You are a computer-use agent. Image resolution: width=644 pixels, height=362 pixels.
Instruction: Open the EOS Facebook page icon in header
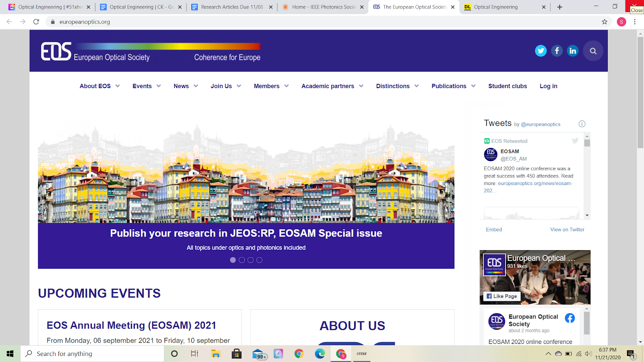coord(557,51)
